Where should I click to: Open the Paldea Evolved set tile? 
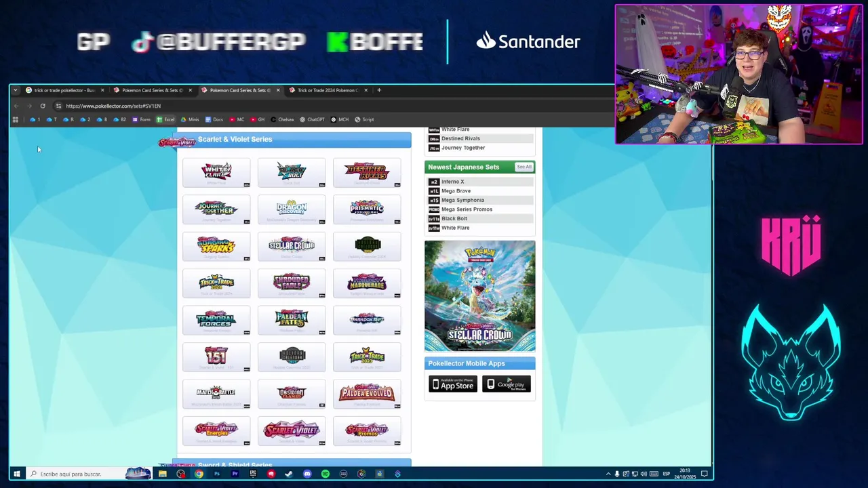367,394
